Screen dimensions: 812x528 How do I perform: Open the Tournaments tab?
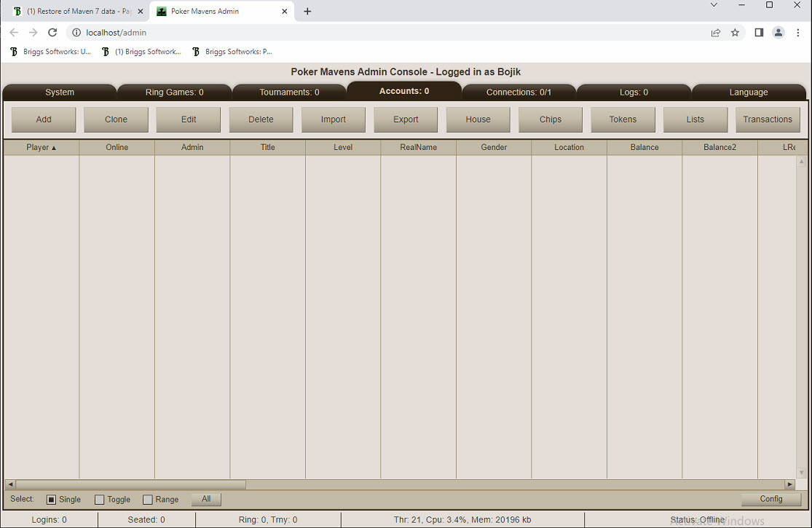289,92
